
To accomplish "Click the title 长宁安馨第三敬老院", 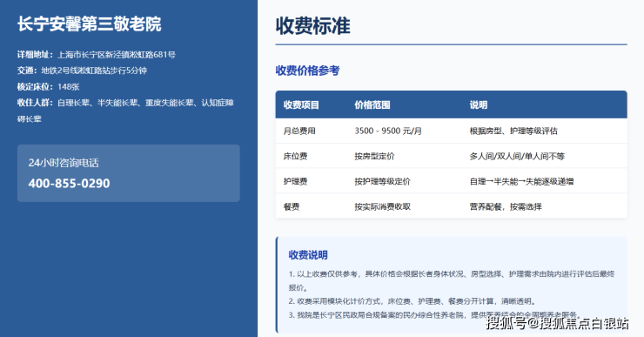I will [x=89, y=24].
